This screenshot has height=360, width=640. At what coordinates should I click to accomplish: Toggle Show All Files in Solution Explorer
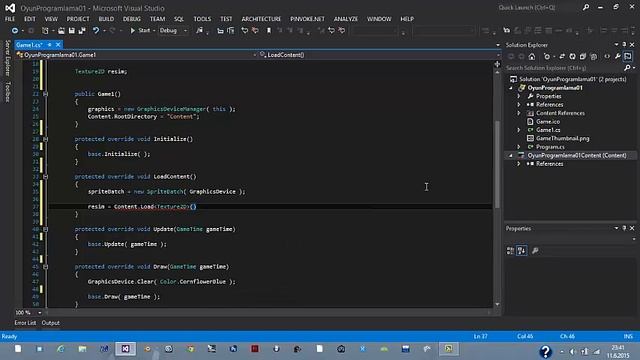tap(594, 57)
